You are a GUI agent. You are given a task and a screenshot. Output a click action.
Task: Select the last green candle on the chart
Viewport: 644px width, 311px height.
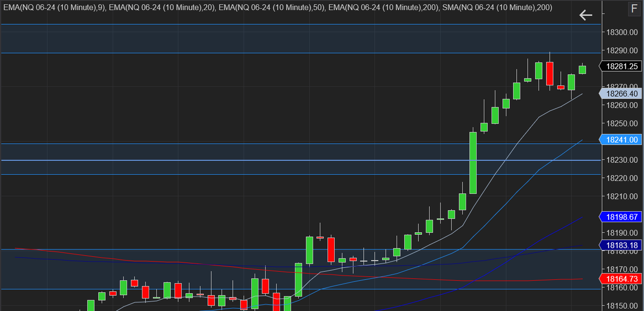point(582,69)
